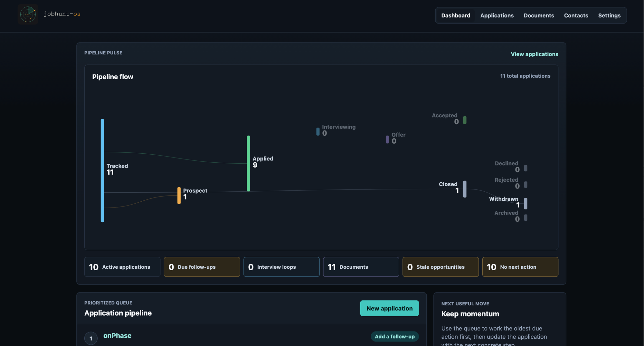Click the Prospect 1 label
Image resolution: width=644 pixels, height=346 pixels.
coord(195,194)
